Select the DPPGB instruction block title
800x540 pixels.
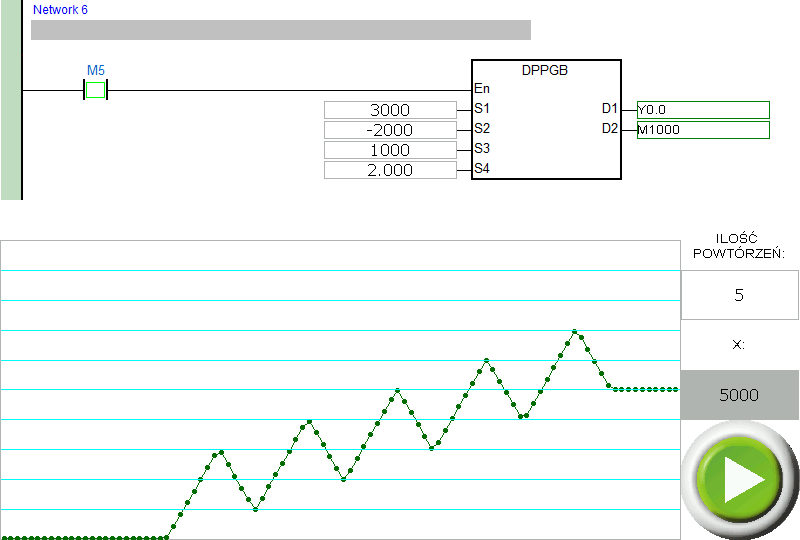(x=545, y=71)
